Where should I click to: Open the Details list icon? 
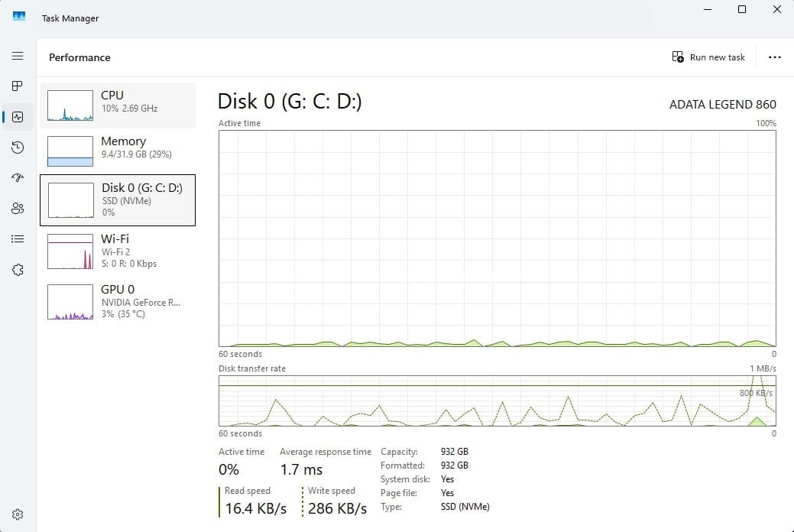pyautogui.click(x=18, y=239)
